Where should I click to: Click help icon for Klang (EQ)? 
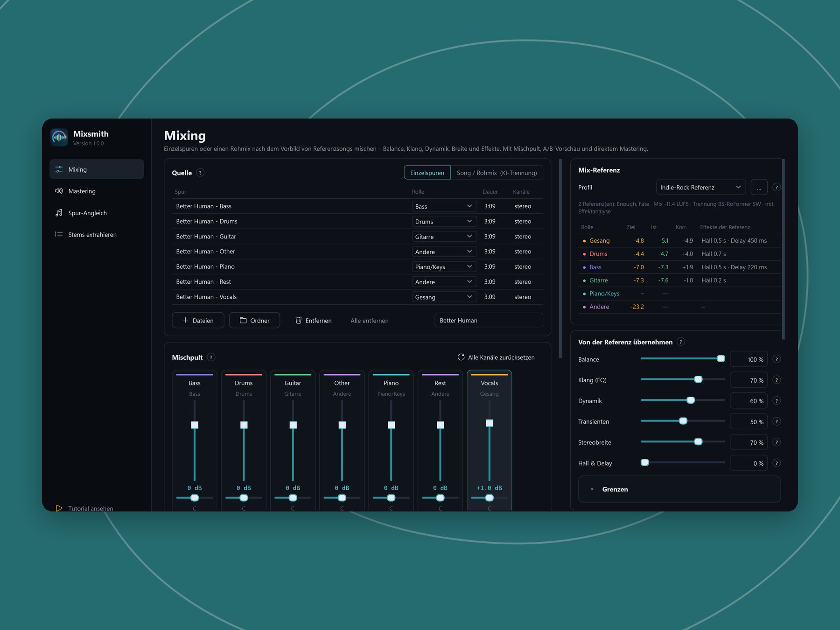tap(777, 380)
